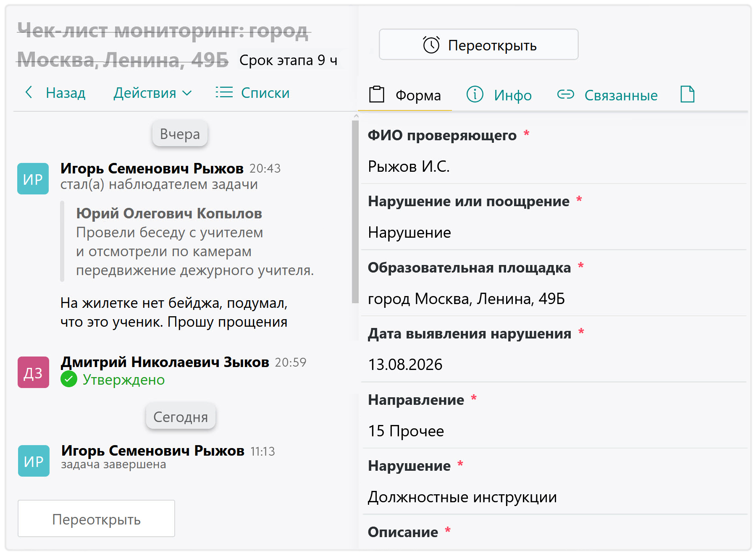Screen dimensions: 756x556
Task: Click the Срок этапа 9 ч label
Action: click(289, 60)
